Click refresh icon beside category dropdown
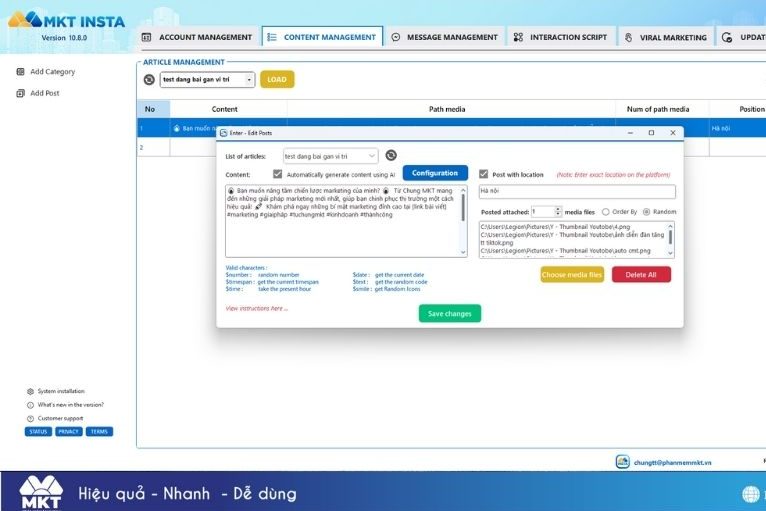 149,80
